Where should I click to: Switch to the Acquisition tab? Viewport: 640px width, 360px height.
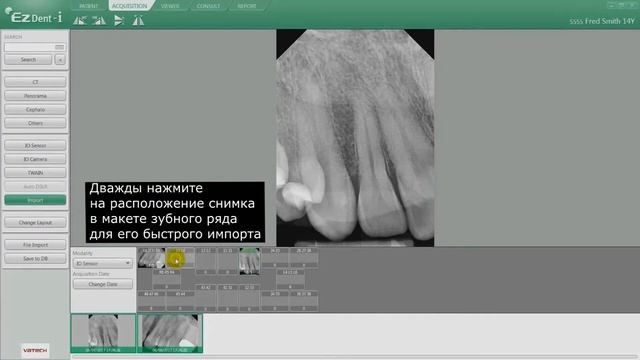pos(129,6)
